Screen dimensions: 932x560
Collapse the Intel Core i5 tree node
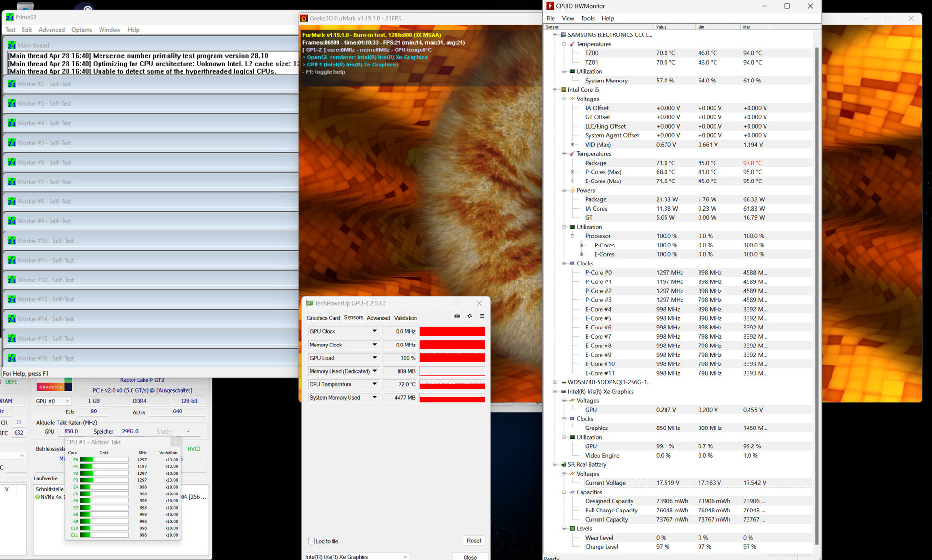click(555, 90)
